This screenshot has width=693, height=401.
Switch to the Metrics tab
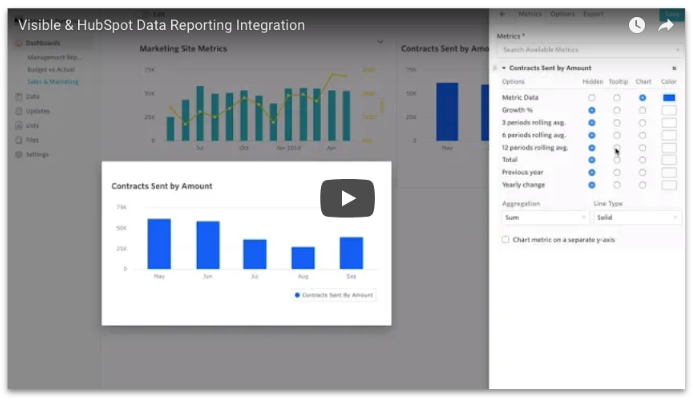click(x=530, y=14)
